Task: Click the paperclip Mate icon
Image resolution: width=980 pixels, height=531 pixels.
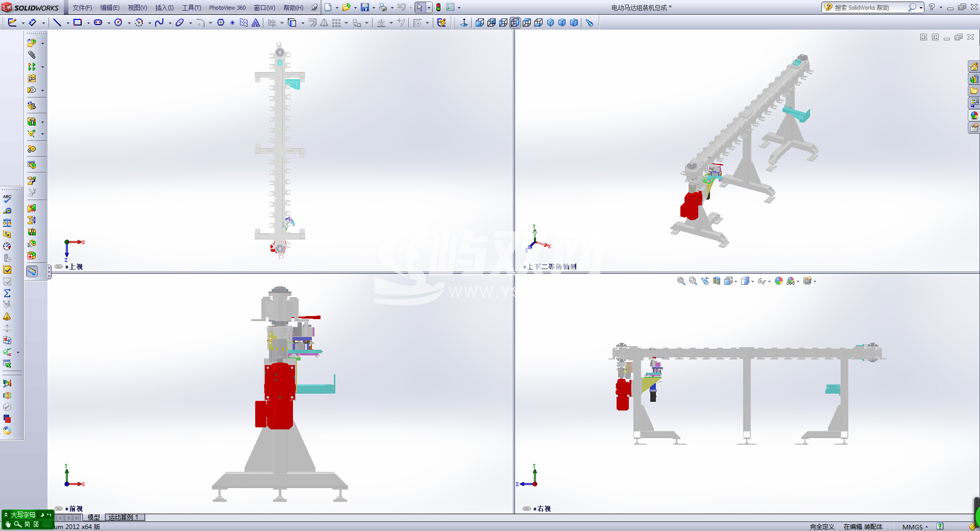Action: (32, 55)
